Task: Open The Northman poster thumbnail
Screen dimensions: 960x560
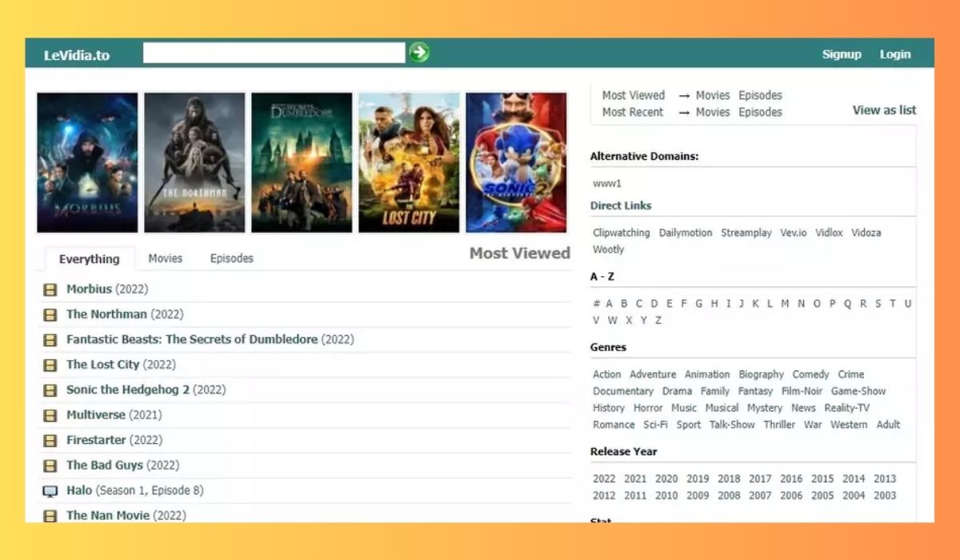Action: pyautogui.click(x=194, y=162)
